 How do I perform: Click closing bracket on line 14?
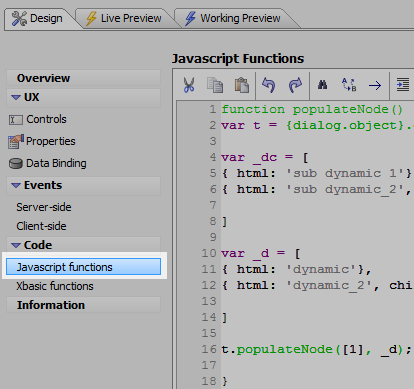(225, 317)
